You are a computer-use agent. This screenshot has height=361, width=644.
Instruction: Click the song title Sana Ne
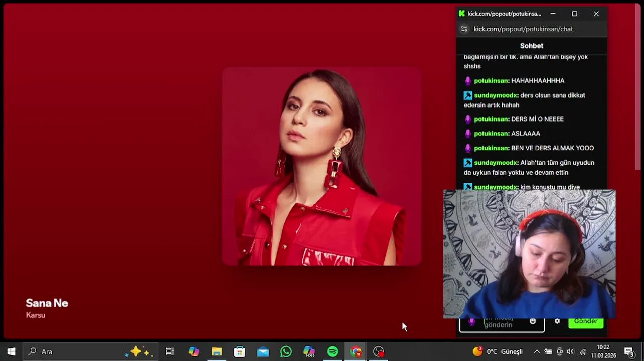point(47,303)
